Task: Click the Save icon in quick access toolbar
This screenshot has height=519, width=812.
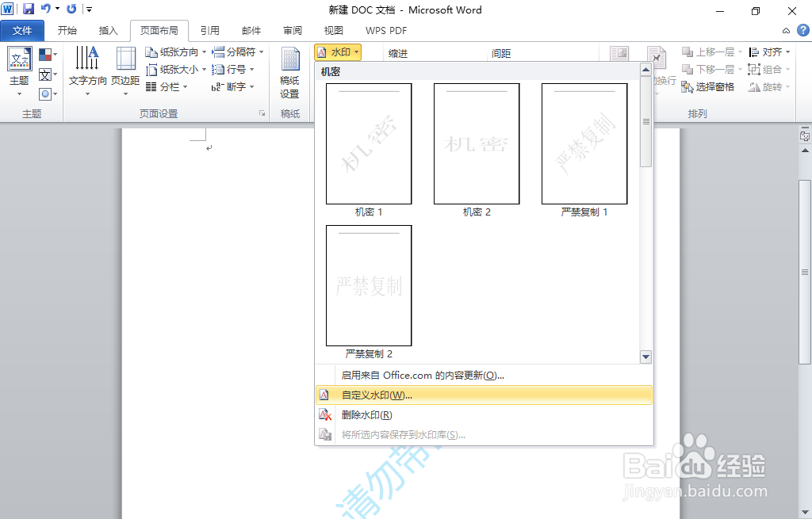Action: coord(29,9)
